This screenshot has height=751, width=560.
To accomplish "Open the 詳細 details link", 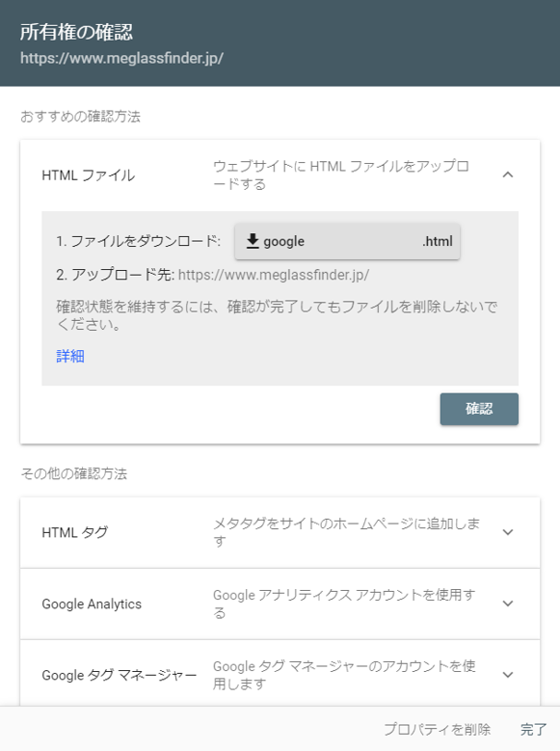I will [70, 356].
